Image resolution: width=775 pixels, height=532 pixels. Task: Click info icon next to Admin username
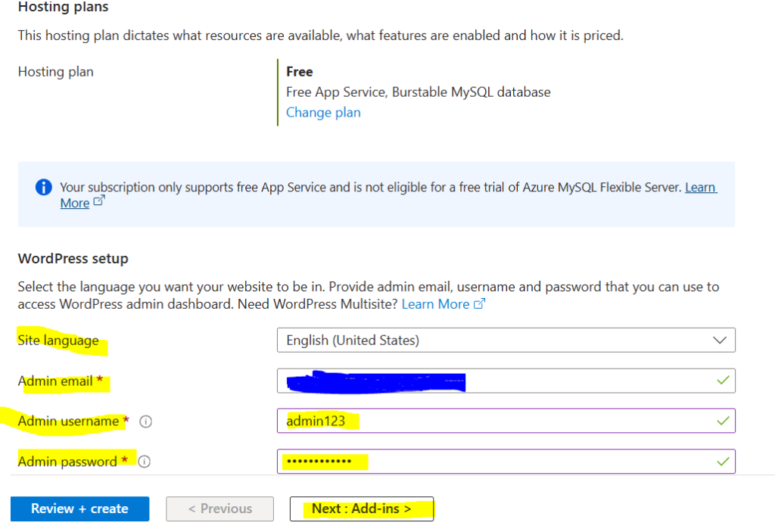146,422
